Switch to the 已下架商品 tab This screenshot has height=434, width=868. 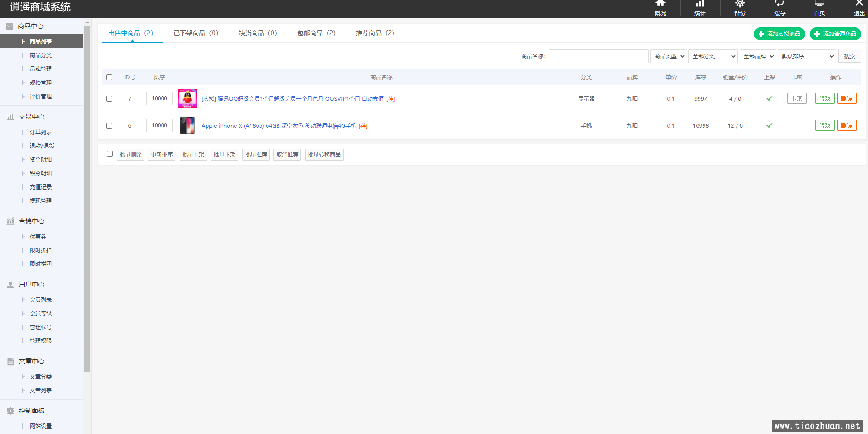click(x=196, y=33)
